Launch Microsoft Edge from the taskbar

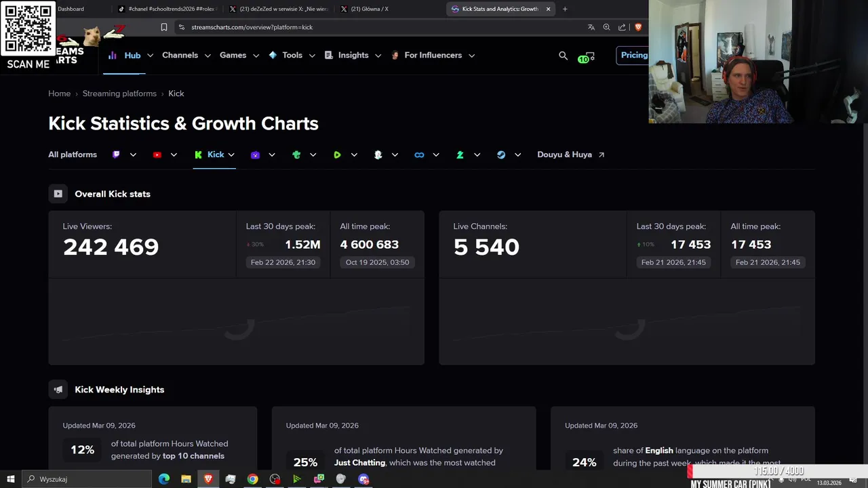pyautogui.click(x=164, y=479)
